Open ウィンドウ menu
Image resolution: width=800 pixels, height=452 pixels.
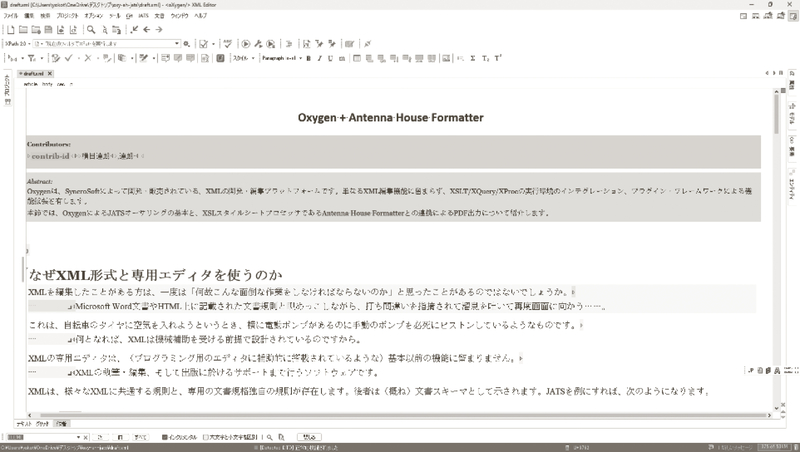click(179, 16)
